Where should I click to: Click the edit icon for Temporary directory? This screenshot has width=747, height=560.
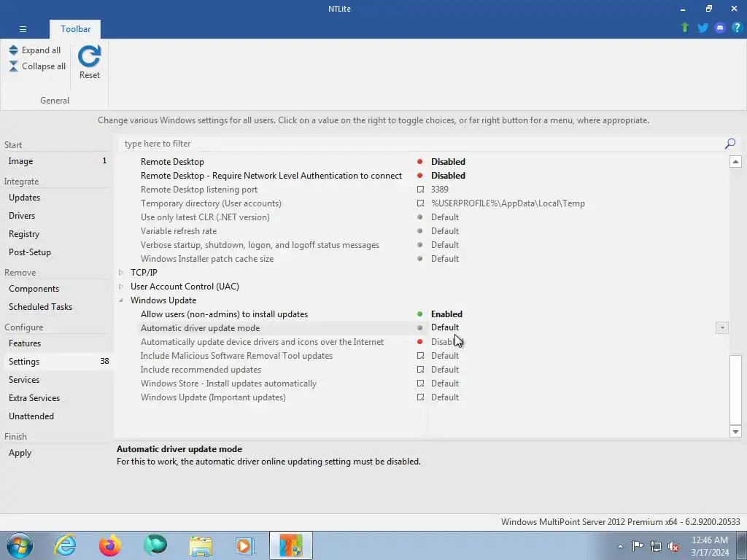click(420, 203)
